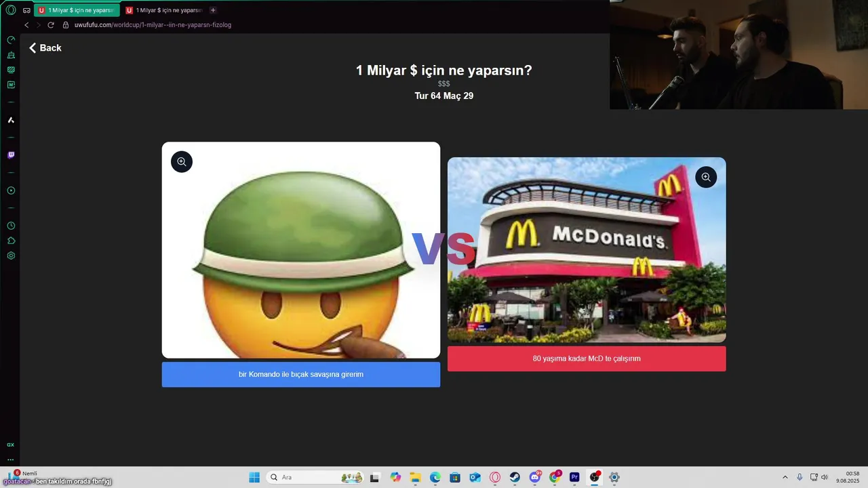Open Windows Settings gear on taskbar
Image resolution: width=868 pixels, height=488 pixels.
(x=614, y=477)
